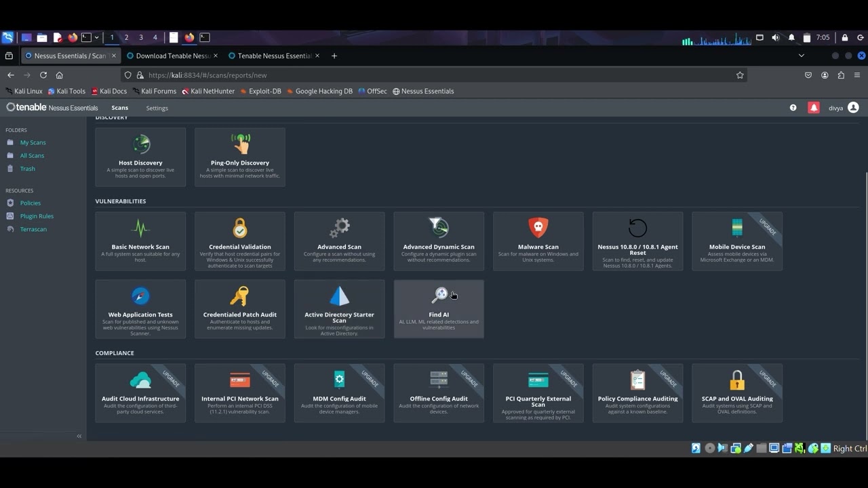This screenshot has height=488, width=868.
Task: View Nessus notifications bell
Action: [x=814, y=108]
